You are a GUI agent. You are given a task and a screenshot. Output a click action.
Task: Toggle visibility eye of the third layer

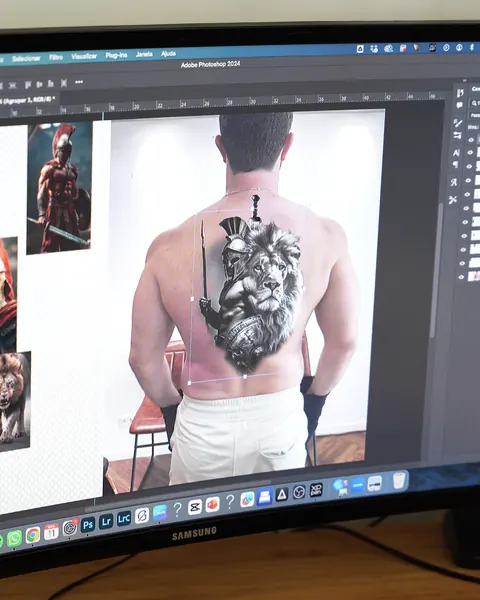[469, 166]
